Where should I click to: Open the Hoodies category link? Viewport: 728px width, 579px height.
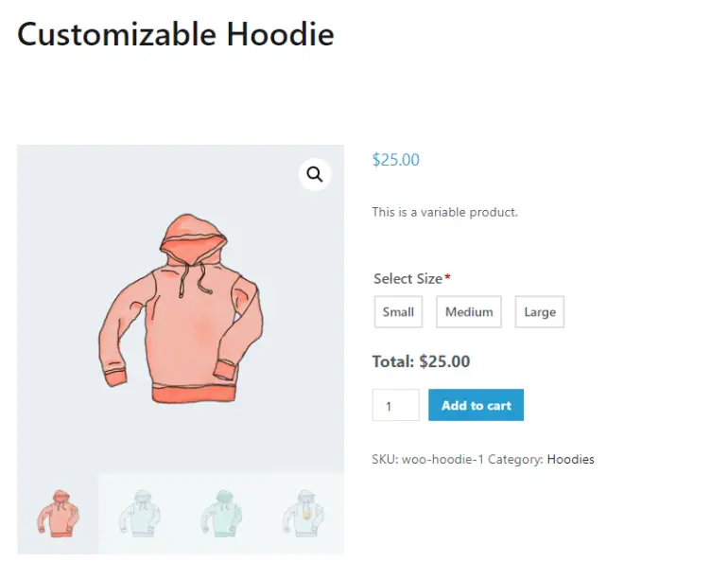coord(571,459)
